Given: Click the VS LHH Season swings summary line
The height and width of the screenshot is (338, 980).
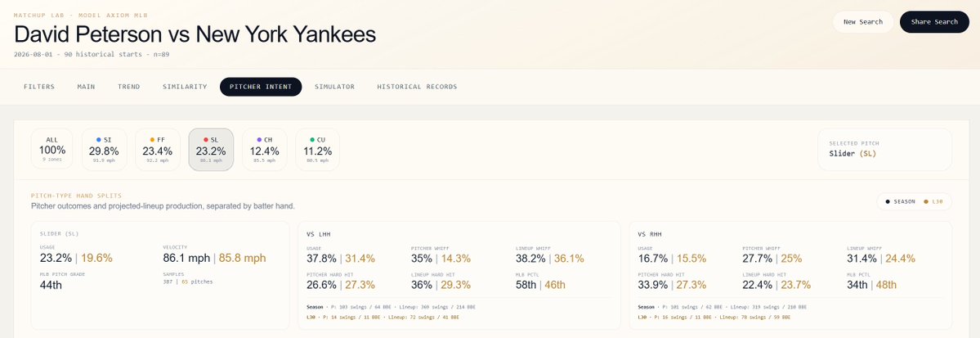Looking at the screenshot, I should click(392, 308).
